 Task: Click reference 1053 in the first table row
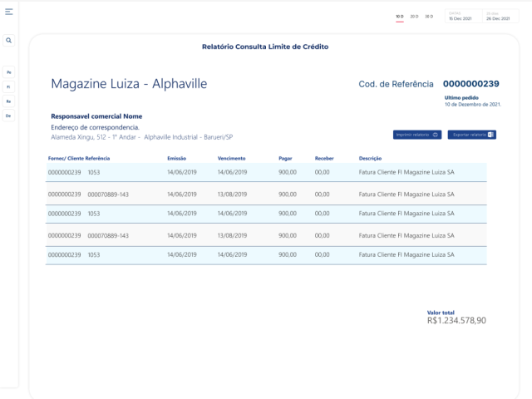pyautogui.click(x=94, y=172)
